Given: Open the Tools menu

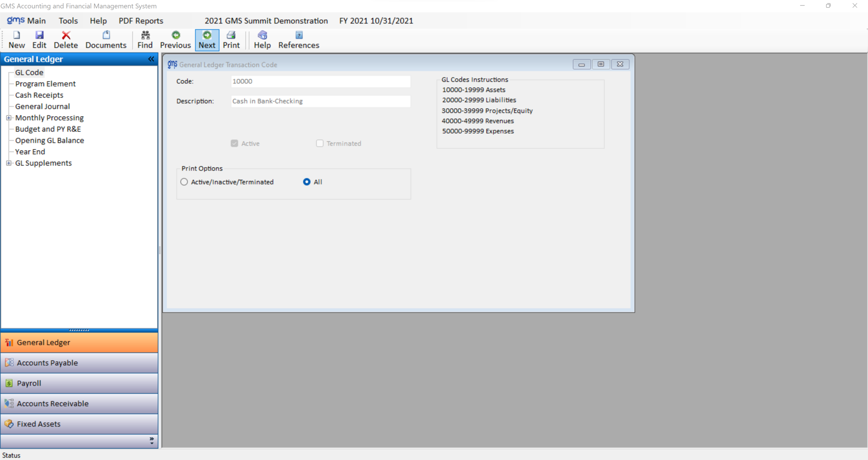Looking at the screenshot, I should 68,21.
